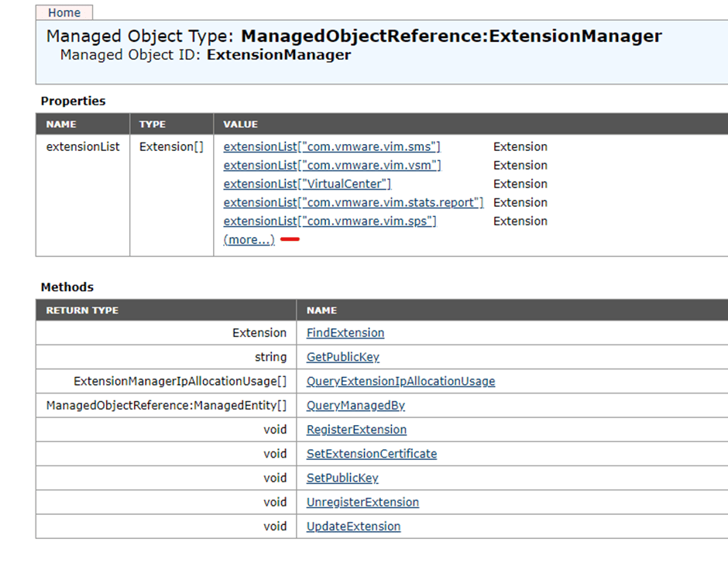
Task: Switch to the Home tab
Action: tap(64, 12)
